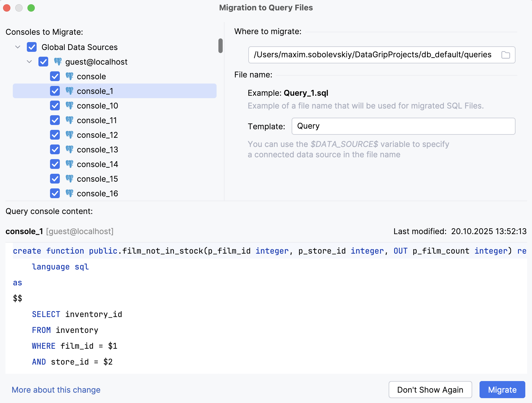Screen dimensions: 532x403
Task: Select console_16 in the consoles list
Action: click(x=97, y=194)
